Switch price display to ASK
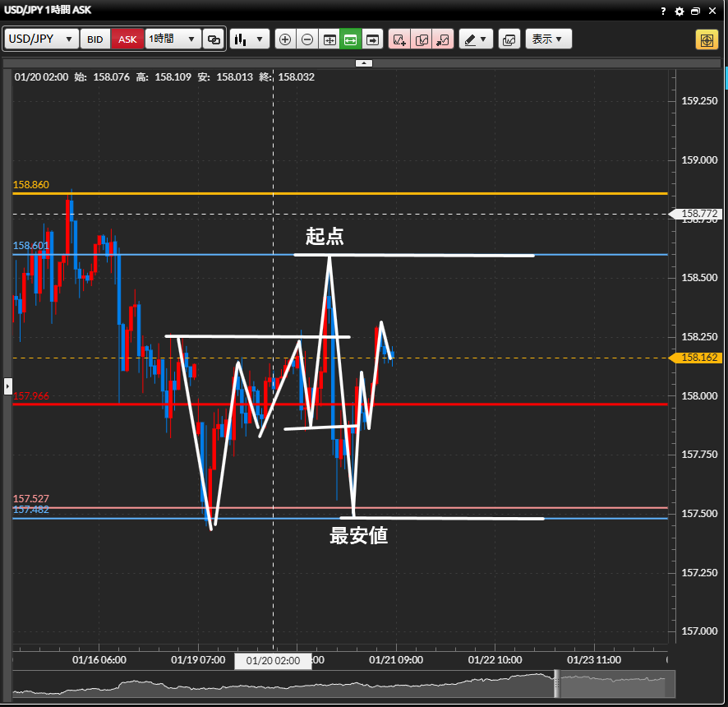 pyautogui.click(x=127, y=39)
